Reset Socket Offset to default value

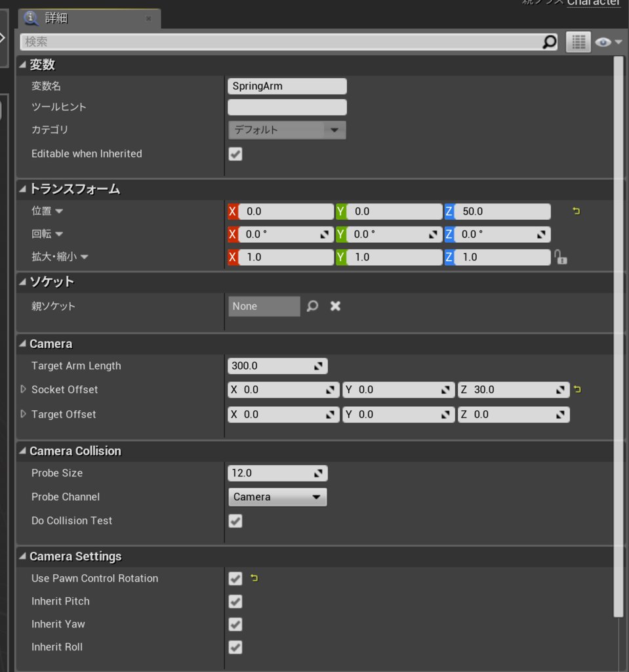pos(577,389)
